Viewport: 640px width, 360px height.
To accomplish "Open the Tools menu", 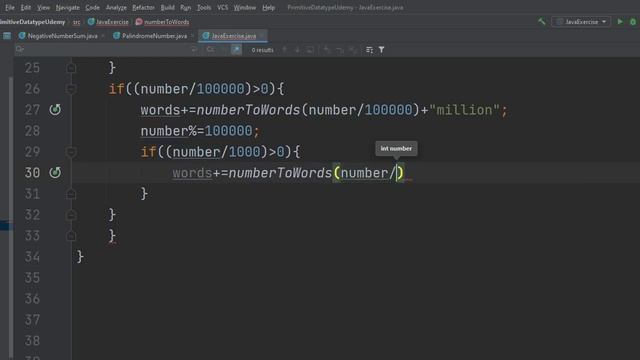I will coord(204,7).
